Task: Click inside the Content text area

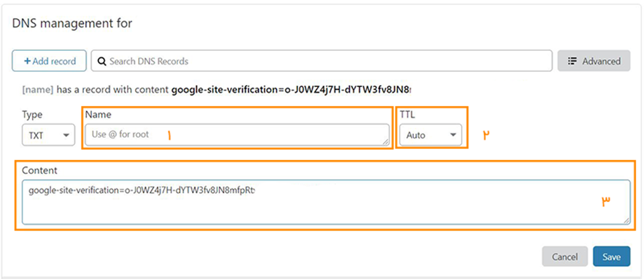Action: pos(325,202)
